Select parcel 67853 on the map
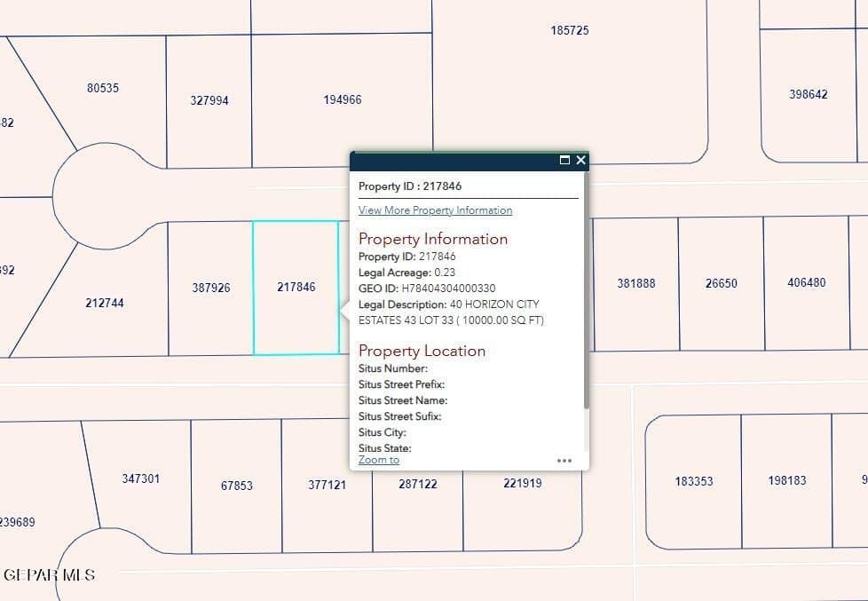 coord(237,486)
